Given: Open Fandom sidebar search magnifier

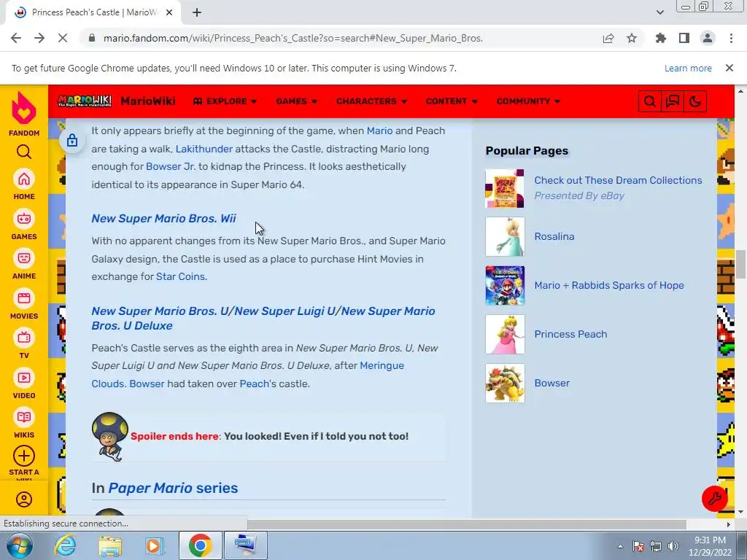Looking at the screenshot, I should 24,152.
